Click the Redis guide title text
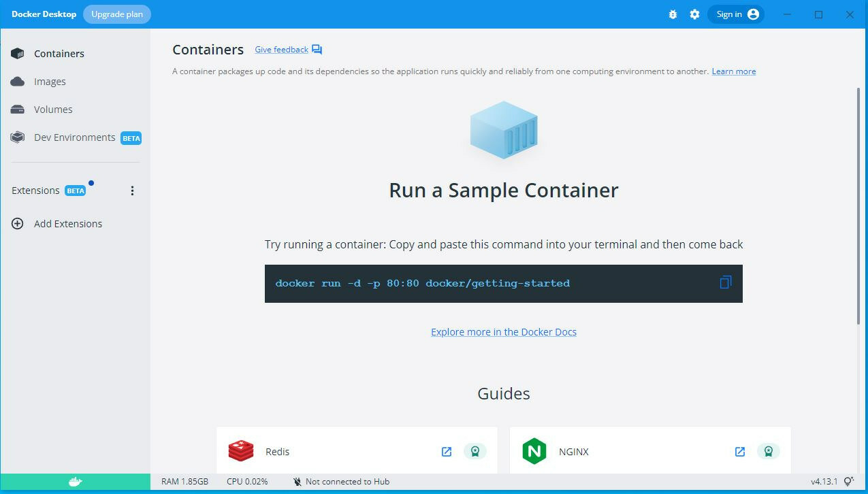The image size is (868, 494). click(278, 452)
